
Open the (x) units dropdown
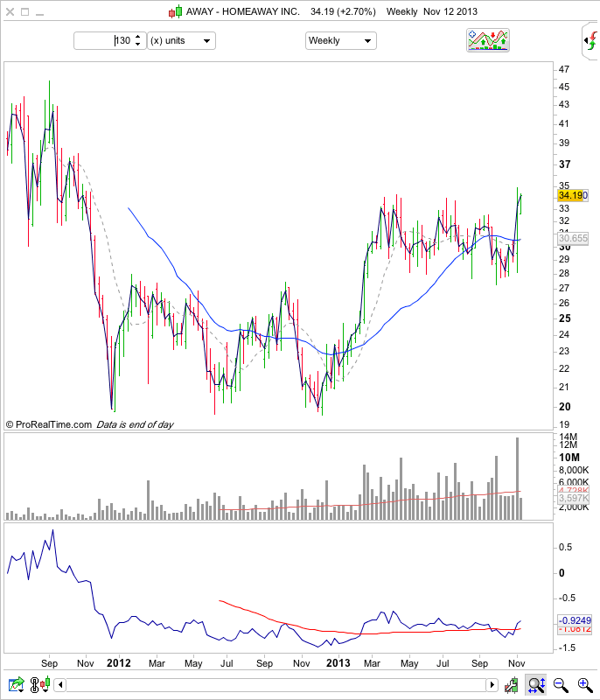click(x=181, y=40)
